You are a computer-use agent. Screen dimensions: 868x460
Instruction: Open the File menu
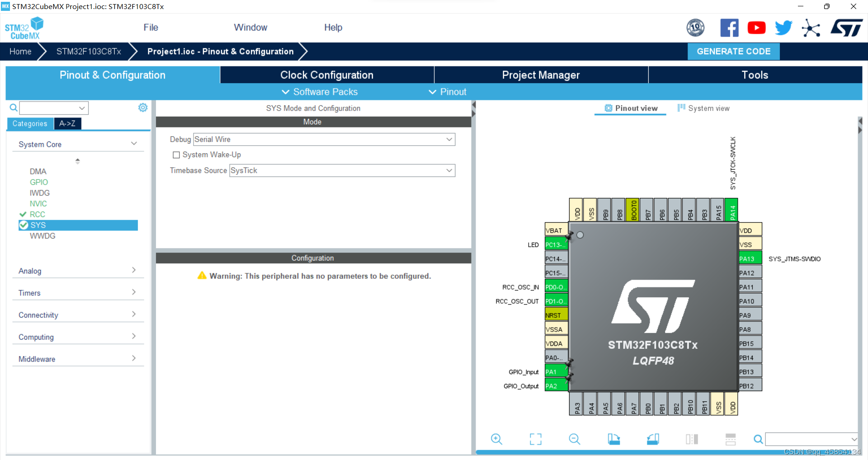[151, 28]
